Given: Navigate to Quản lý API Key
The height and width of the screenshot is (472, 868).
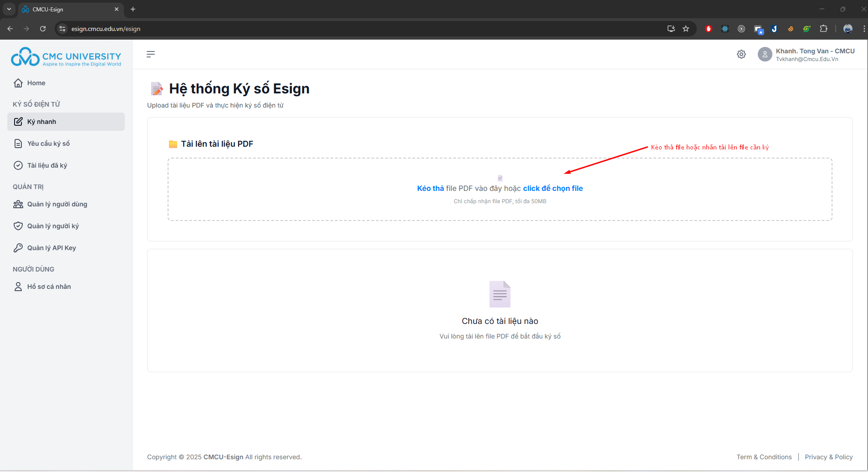Looking at the screenshot, I should pos(51,248).
